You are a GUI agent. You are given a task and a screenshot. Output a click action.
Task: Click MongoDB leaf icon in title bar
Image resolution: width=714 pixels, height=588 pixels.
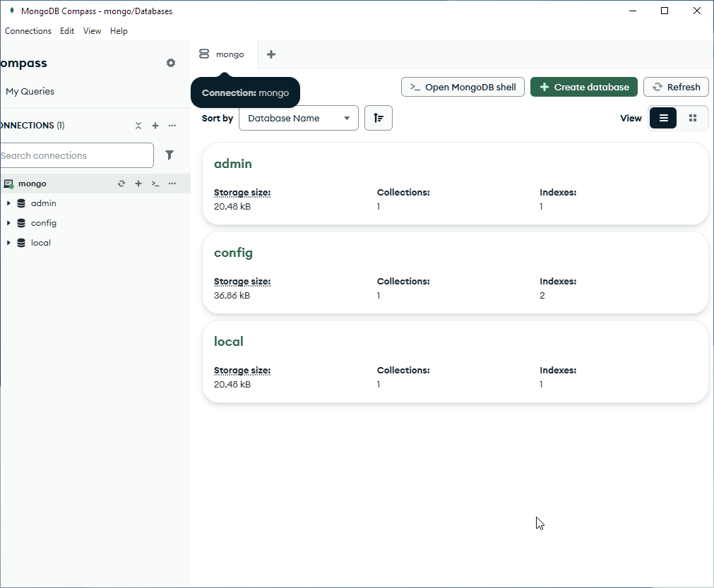tap(12, 11)
